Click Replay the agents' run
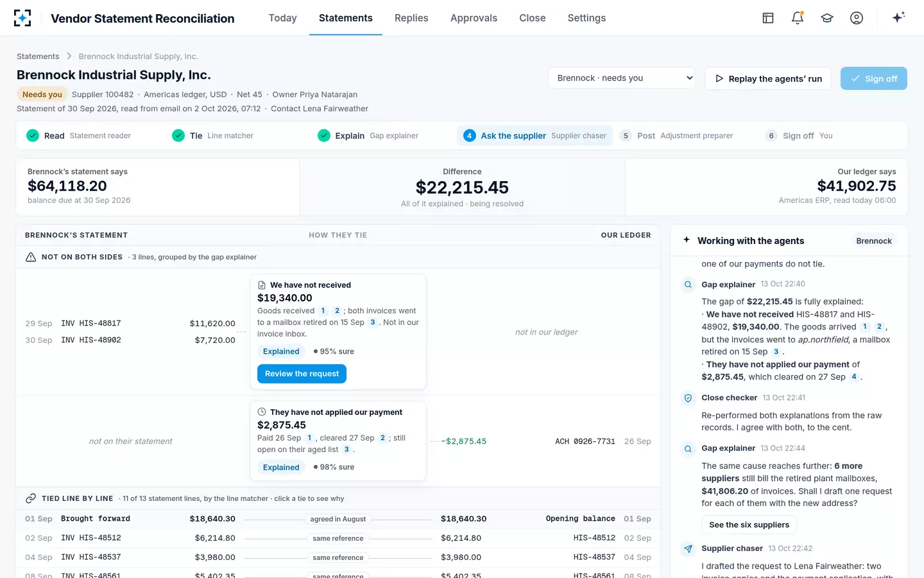This screenshot has height=578, width=924. click(x=768, y=78)
